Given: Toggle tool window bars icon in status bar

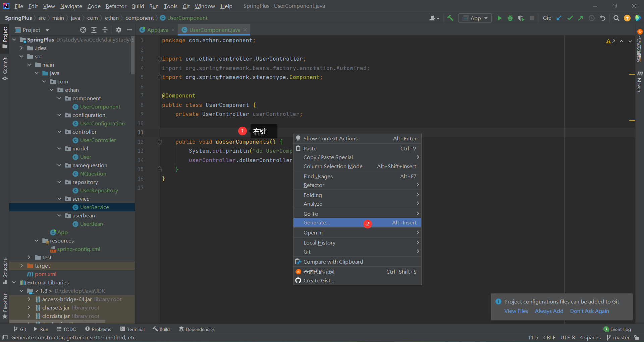Looking at the screenshot, I should point(5,338).
